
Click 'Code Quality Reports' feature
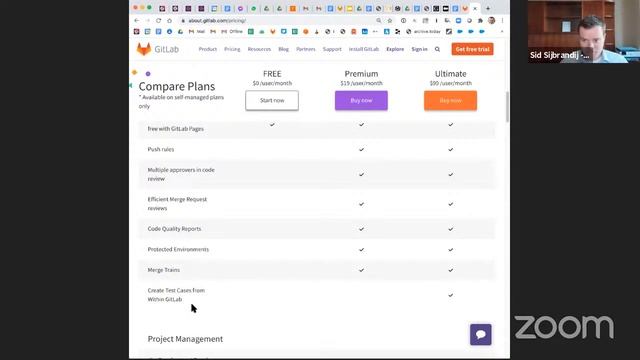(x=174, y=229)
